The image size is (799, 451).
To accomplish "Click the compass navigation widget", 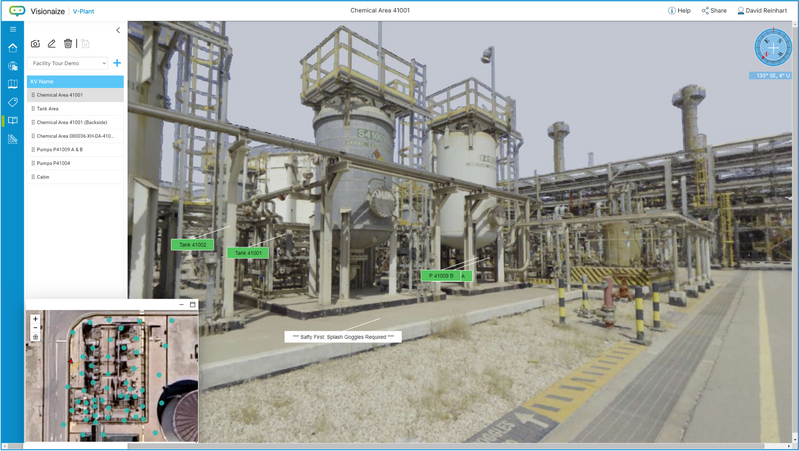I will click(x=772, y=46).
